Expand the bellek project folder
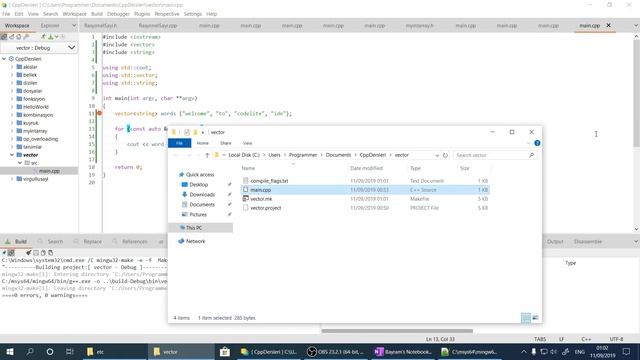Screen dimensions: 640x360 pos(12,75)
